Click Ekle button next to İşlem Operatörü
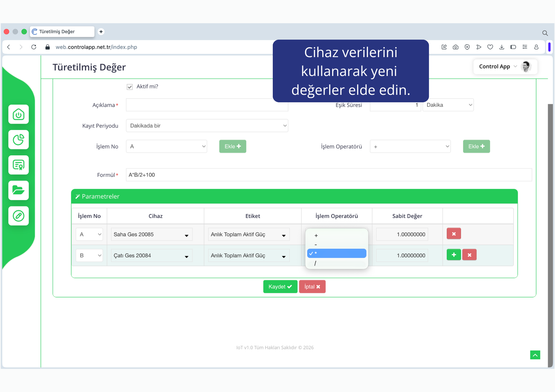Screen dimensions: 555x392 tap(476, 146)
